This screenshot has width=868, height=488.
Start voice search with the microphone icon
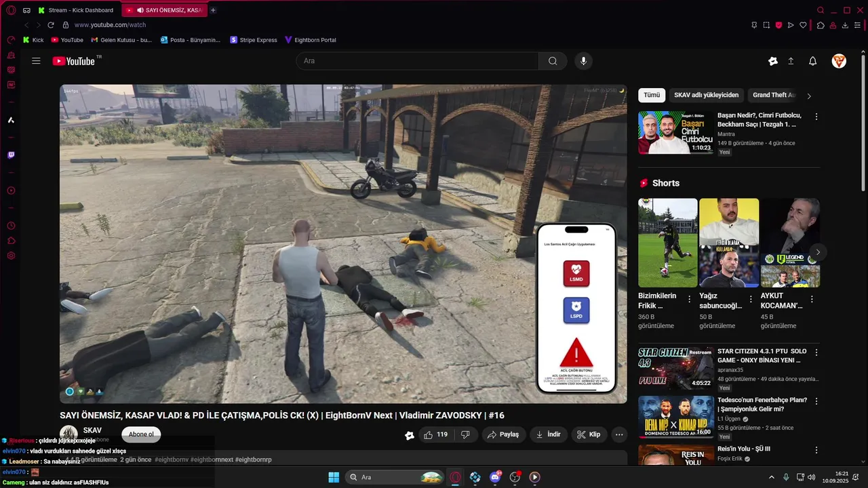(x=583, y=61)
